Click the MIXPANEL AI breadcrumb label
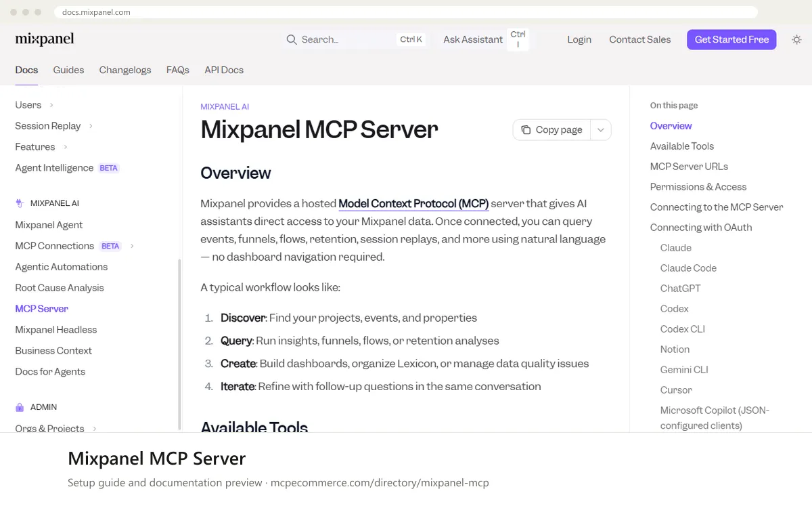Viewport: 812px width, 508px height. 225,107
